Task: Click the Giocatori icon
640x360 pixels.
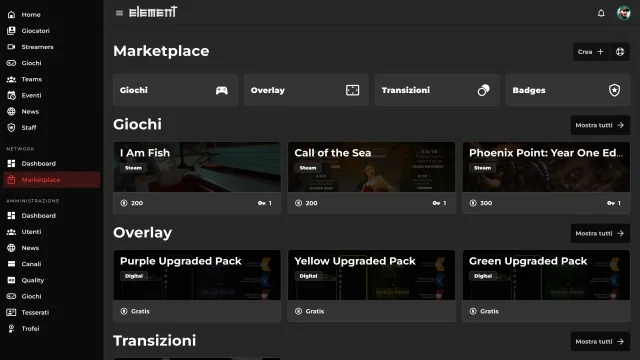Action: pyautogui.click(x=11, y=31)
